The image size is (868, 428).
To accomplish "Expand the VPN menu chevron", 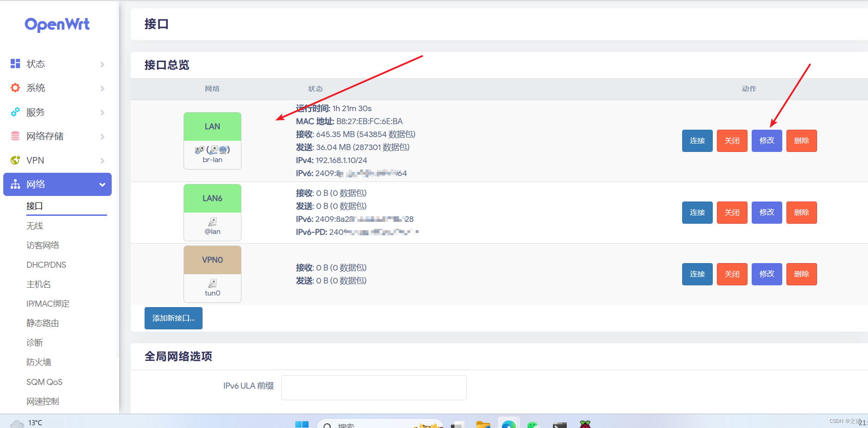I will point(102,161).
